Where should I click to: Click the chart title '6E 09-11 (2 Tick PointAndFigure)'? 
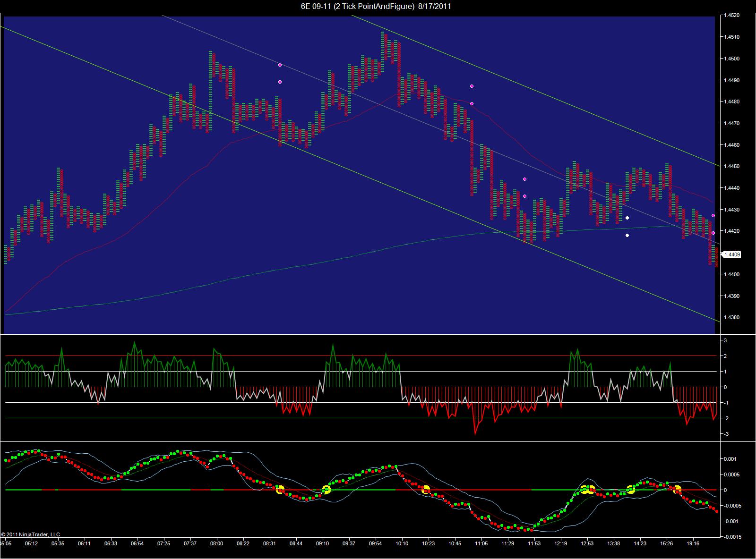coord(357,6)
